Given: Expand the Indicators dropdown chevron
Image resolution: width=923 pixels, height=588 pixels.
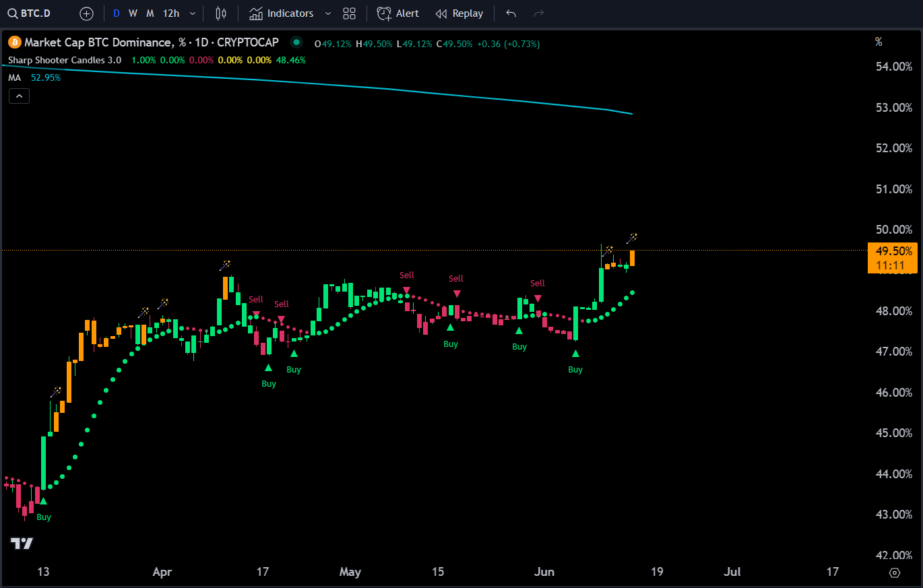Looking at the screenshot, I should pos(328,13).
